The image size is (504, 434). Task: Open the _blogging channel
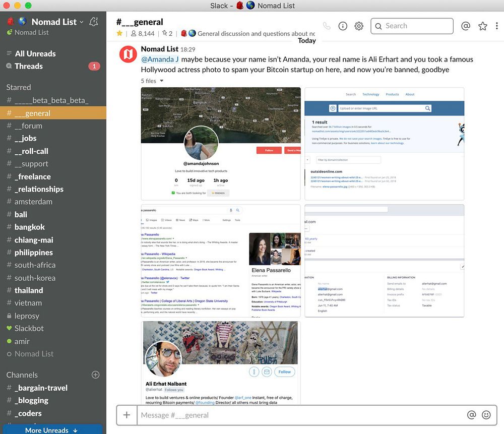53,400
